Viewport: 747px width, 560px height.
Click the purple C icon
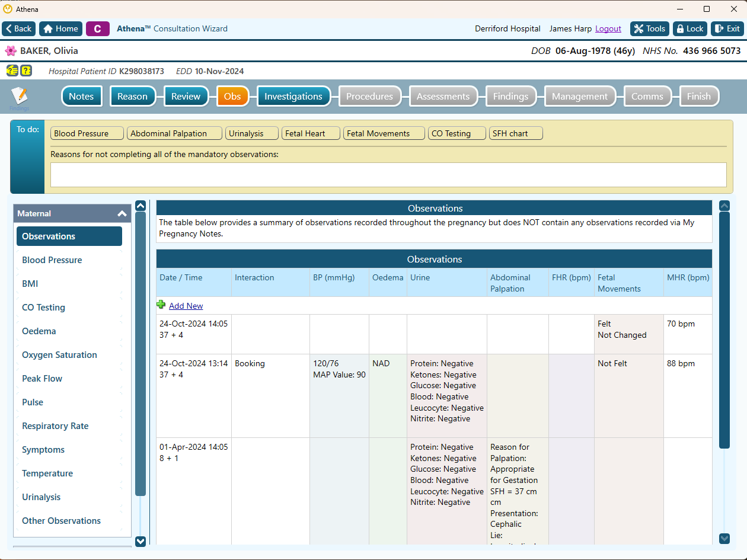click(97, 28)
